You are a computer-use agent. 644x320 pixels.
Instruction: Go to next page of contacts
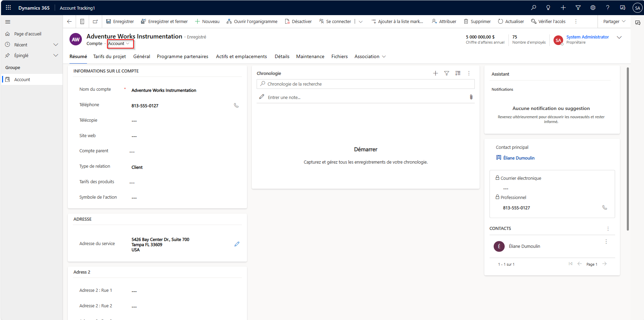604,264
